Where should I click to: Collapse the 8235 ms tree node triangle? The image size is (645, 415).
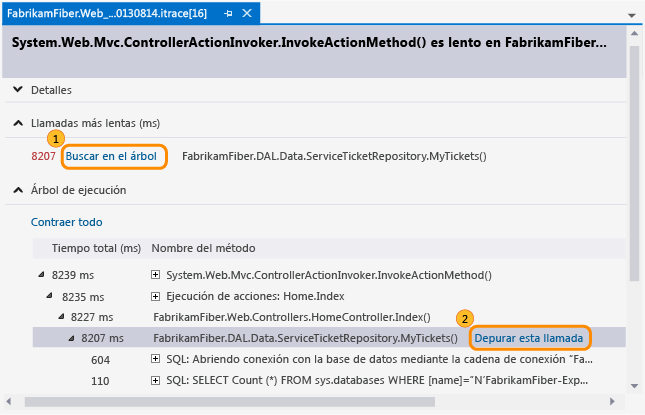coord(49,296)
